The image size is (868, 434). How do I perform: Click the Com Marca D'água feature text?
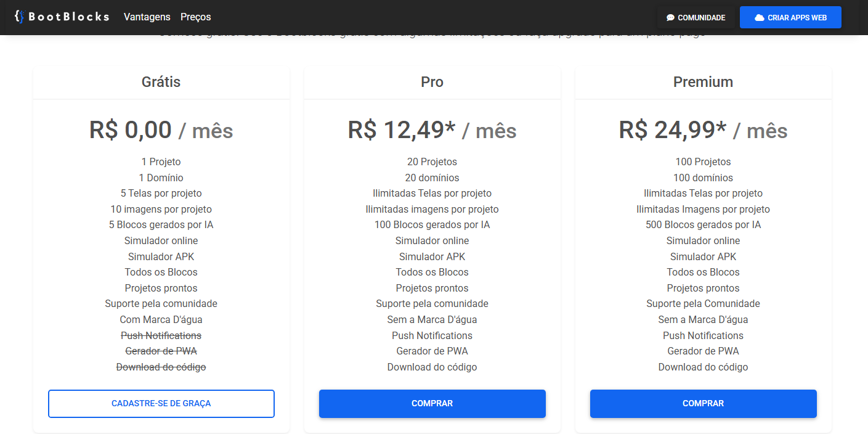pyautogui.click(x=161, y=319)
